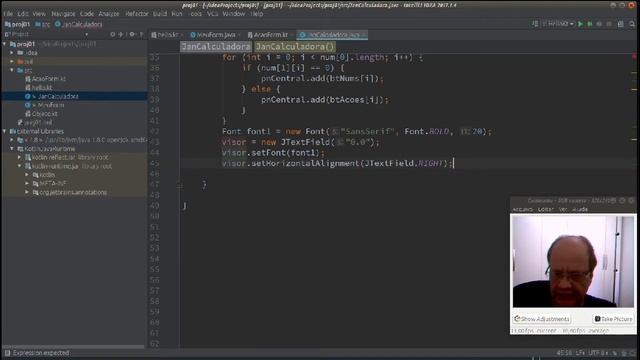Viewport: 640px width, 360px height.
Task: Start debugging with the green bug icon
Action: point(590,24)
